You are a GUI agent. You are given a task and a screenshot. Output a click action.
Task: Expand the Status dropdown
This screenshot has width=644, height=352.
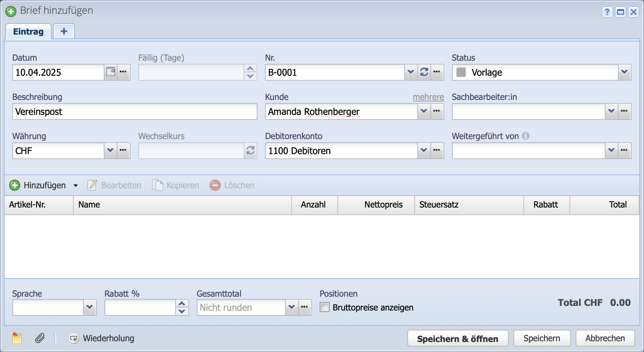(x=624, y=72)
